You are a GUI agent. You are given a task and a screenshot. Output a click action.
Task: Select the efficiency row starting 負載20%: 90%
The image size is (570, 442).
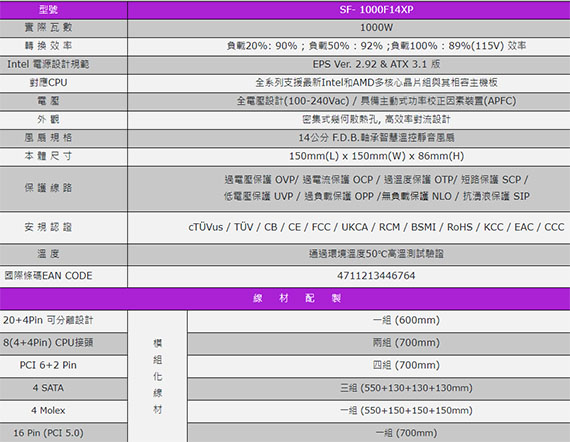tap(376, 46)
